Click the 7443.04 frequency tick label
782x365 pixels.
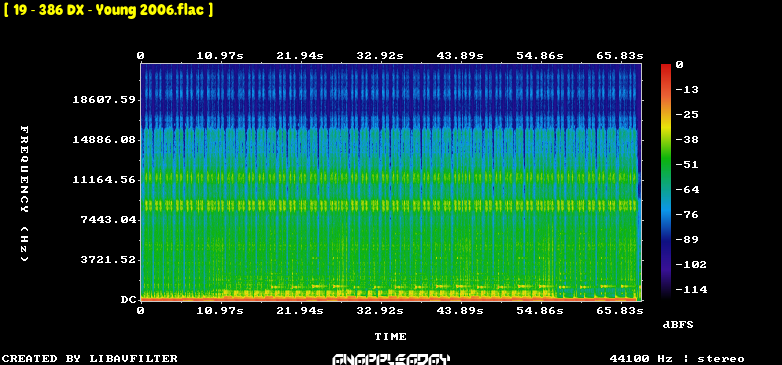coord(108,219)
